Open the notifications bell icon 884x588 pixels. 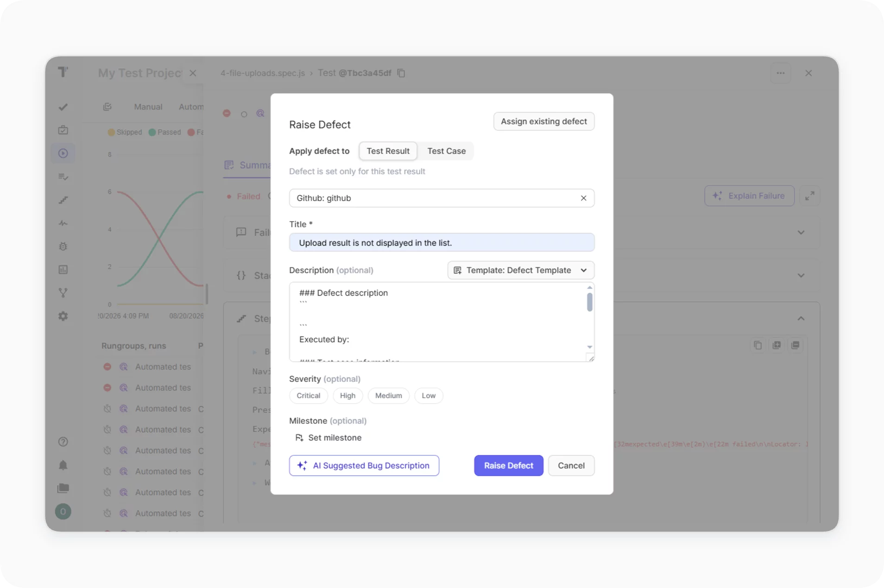click(63, 465)
